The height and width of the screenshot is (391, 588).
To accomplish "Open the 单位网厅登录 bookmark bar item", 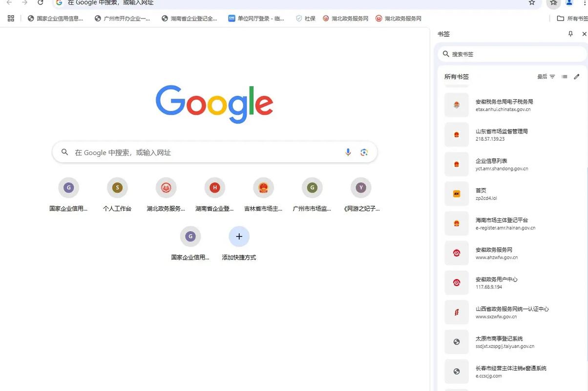I will point(256,19).
